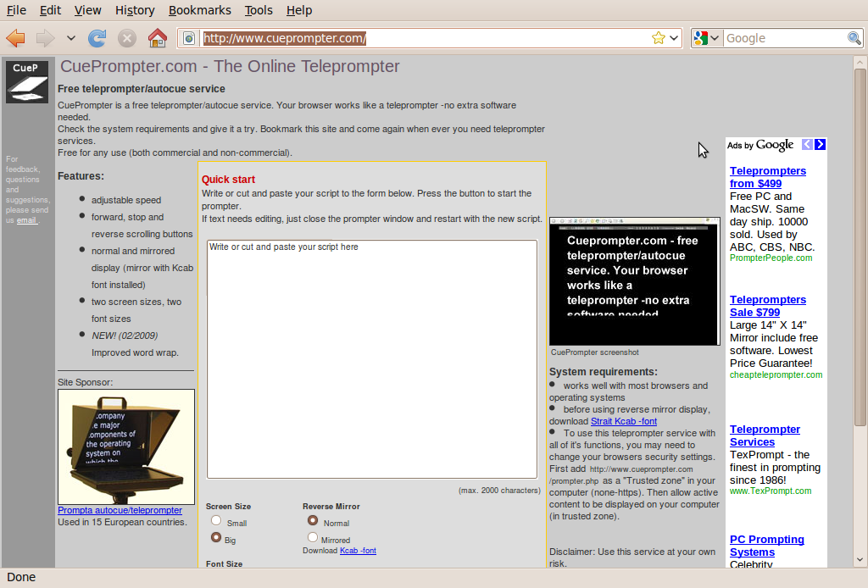Click the Google search input field
Image resolution: width=868 pixels, height=588 pixels.
(785, 38)
